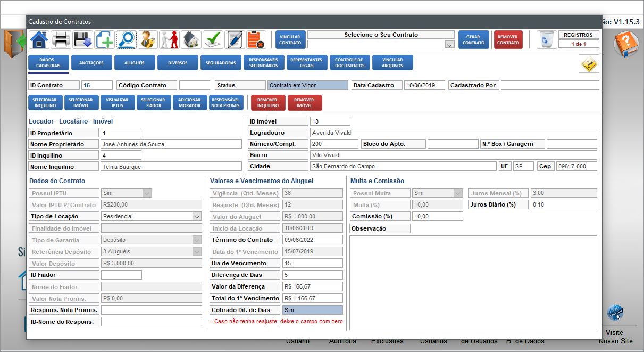644x352 pixels.
Task: Switch to the Aluguéis tab
Action: tap(135, 63)
